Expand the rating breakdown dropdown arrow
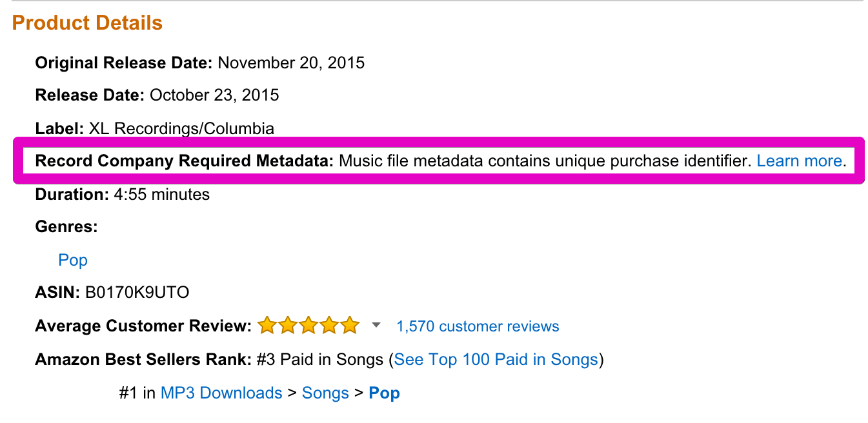This screenshot has height=423, width=868. pos(377,326)
